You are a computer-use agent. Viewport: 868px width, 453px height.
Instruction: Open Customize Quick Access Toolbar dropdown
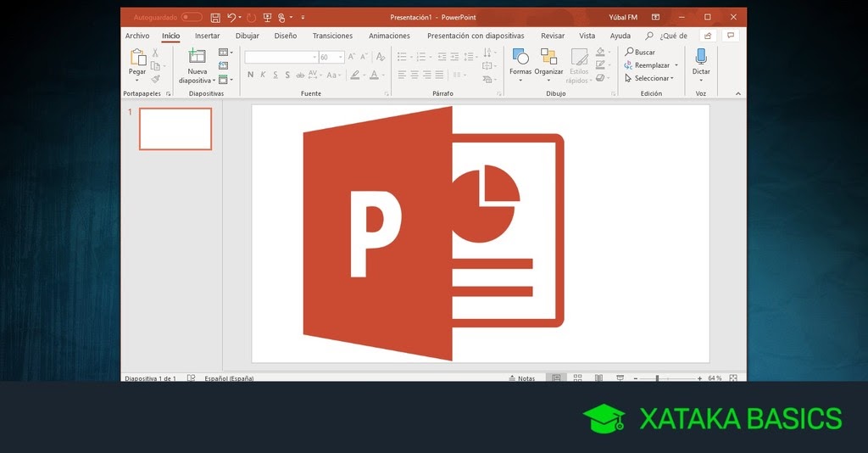(303, 18)
